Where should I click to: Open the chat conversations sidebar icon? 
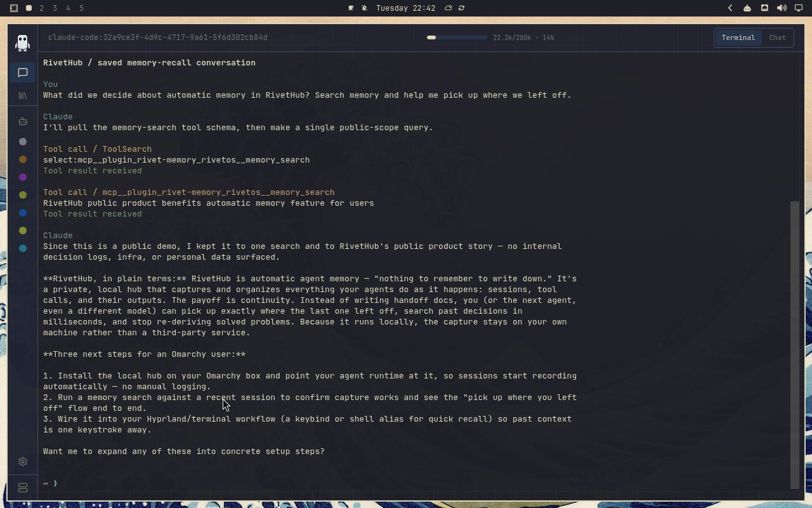(23, 72)
